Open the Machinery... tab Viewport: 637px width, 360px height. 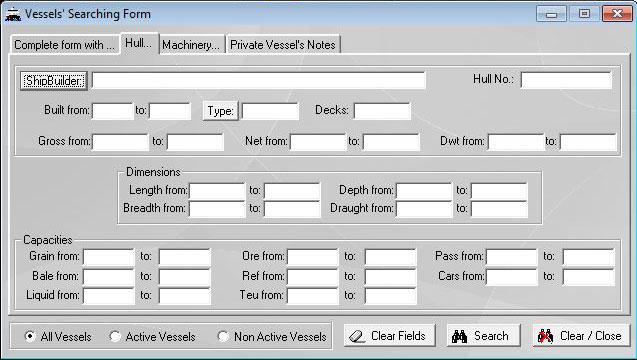pos(191,45)
